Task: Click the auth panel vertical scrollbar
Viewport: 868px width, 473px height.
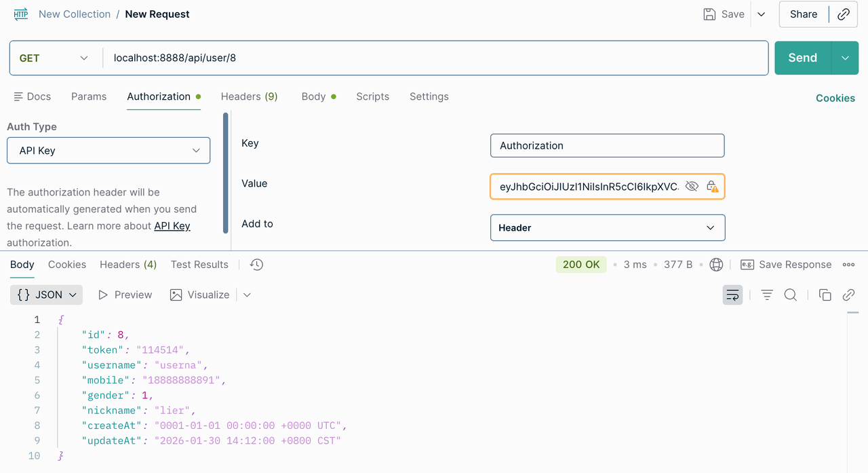Action: (x=226, y=174)
